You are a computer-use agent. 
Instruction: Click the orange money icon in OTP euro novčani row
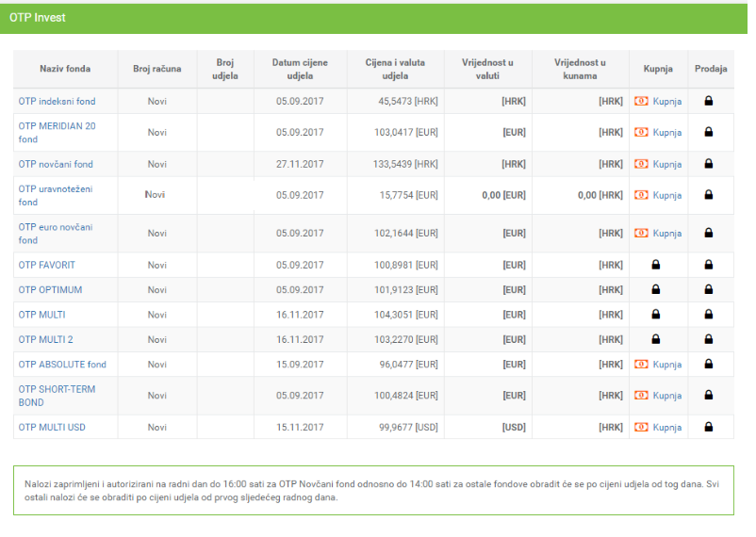click(x=641, y=233)
